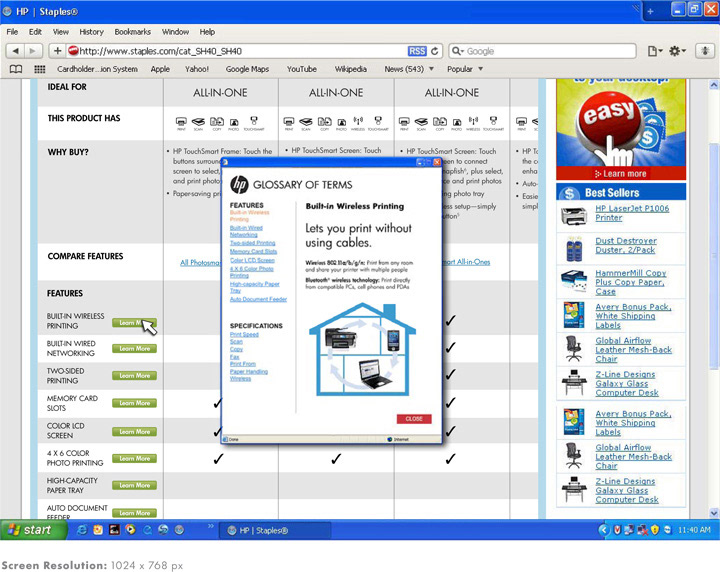Screen dimensions: 720x572
Task: Reload the page with the refresh icon
Action: (x=434, y=51)
